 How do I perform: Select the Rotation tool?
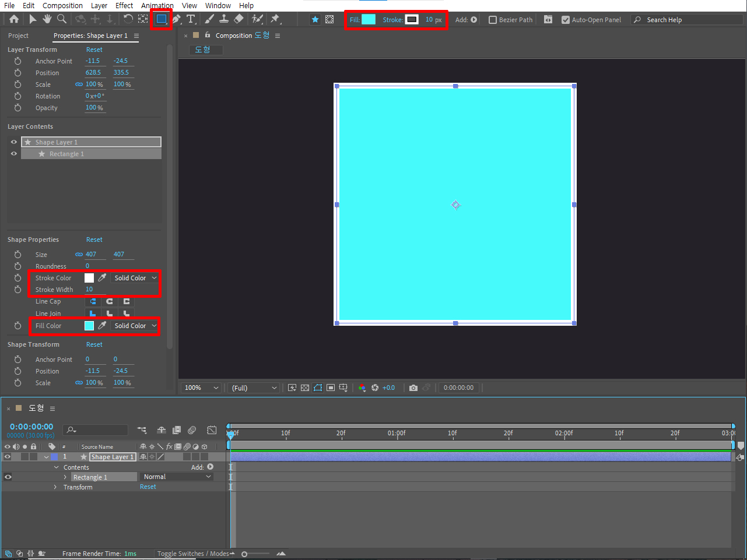click(128, 19)
